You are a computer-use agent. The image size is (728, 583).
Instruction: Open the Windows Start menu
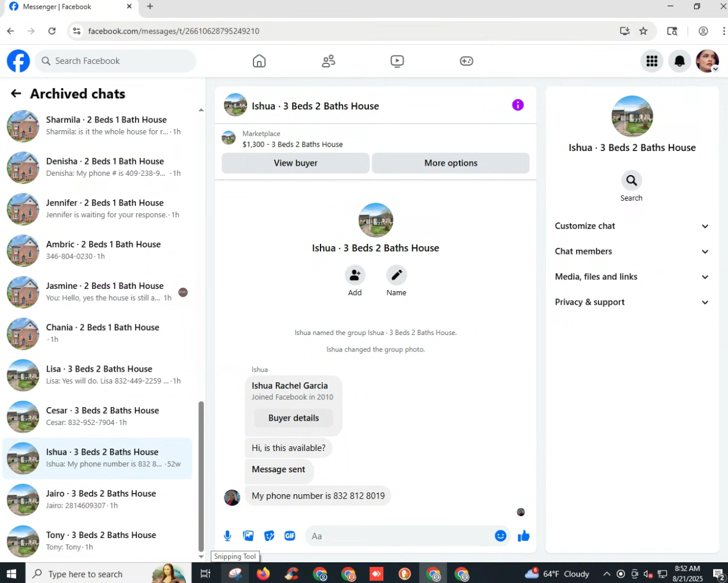(11, 574)
